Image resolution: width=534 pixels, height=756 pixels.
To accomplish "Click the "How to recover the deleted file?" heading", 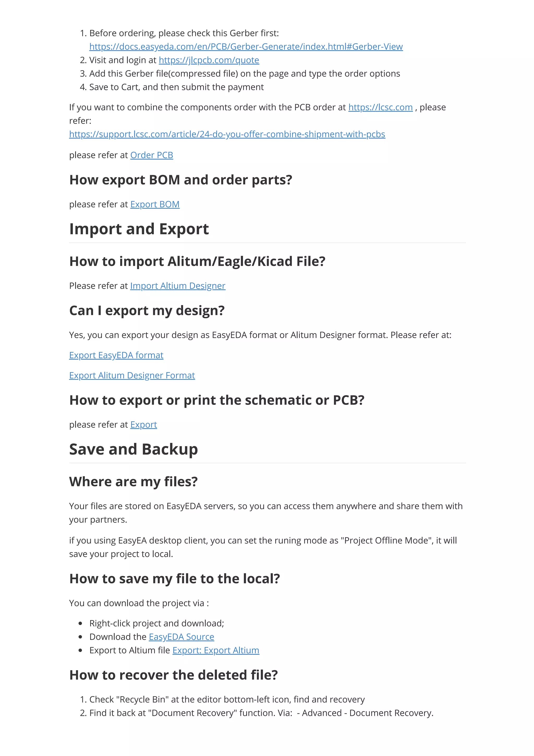I will (173, 675).
